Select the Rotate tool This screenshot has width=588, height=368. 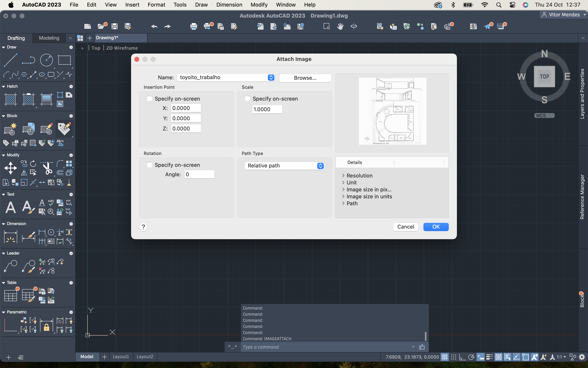point(33,164)
